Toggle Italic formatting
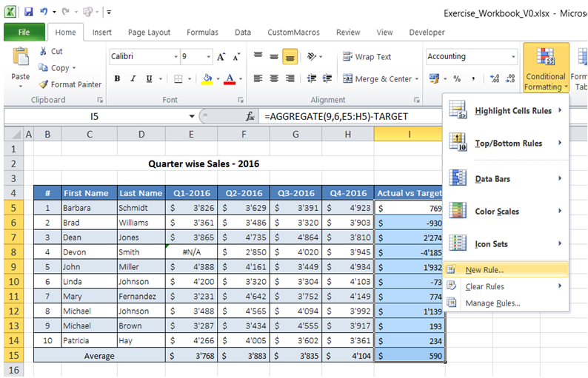 (131, 79)
